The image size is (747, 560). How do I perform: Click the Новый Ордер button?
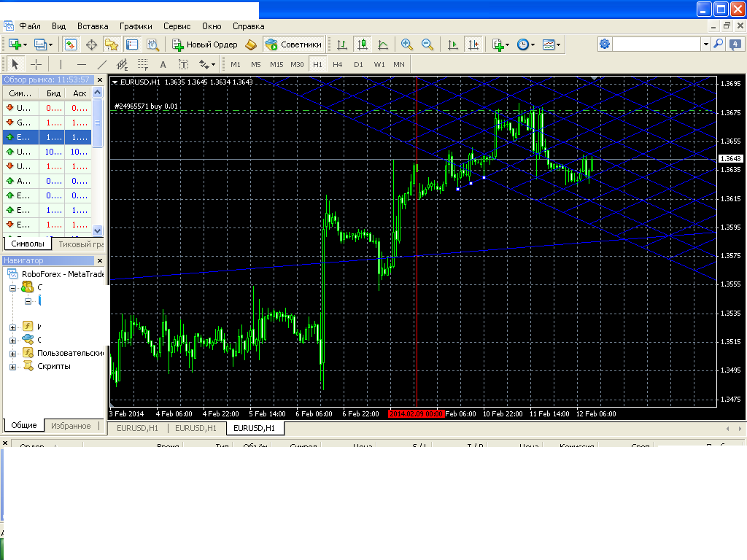tap(205, 44)
